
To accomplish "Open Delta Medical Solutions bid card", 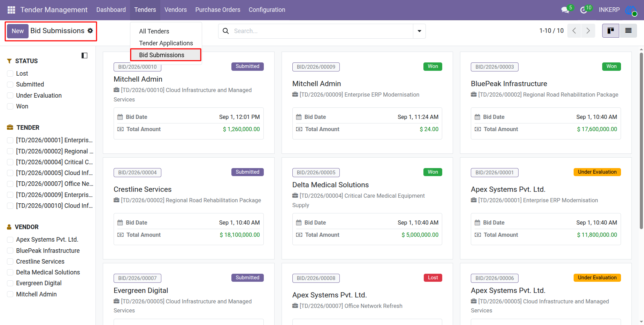I will point(367,208).
